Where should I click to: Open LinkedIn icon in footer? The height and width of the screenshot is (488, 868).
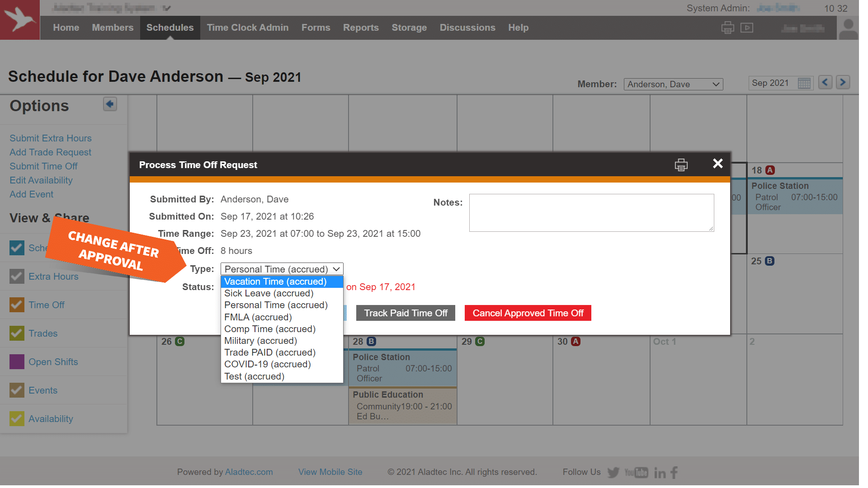coord(660,473)
